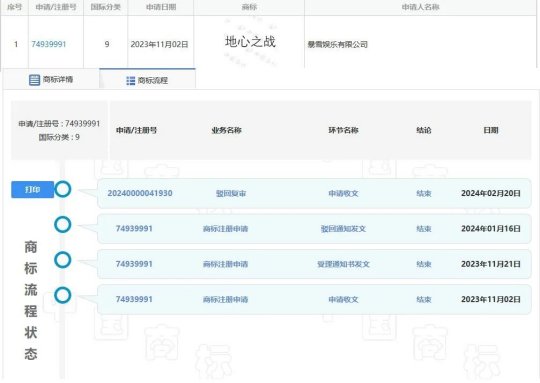Click the 商标流程 list icon
Viewport: 540px width, 383px height.
pos(131,81)
